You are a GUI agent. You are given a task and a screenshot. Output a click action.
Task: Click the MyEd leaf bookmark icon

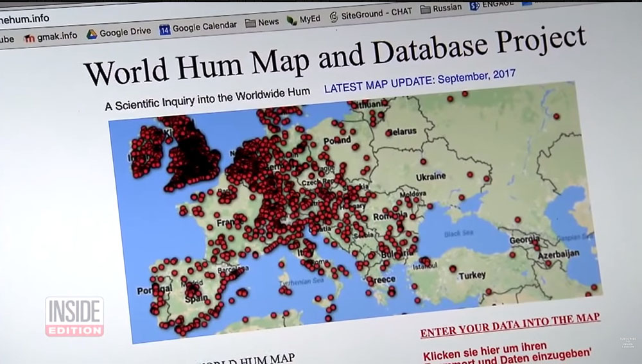click(x=292, y=20)
